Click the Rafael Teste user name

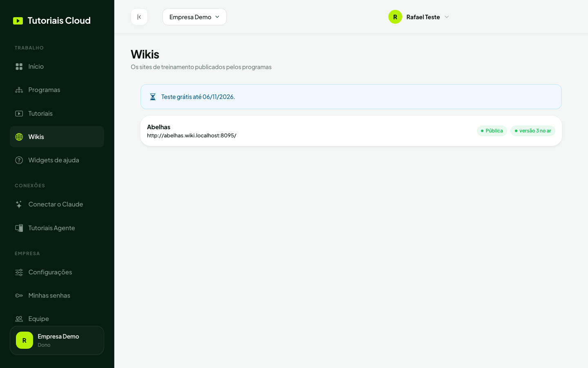[423, 17]
